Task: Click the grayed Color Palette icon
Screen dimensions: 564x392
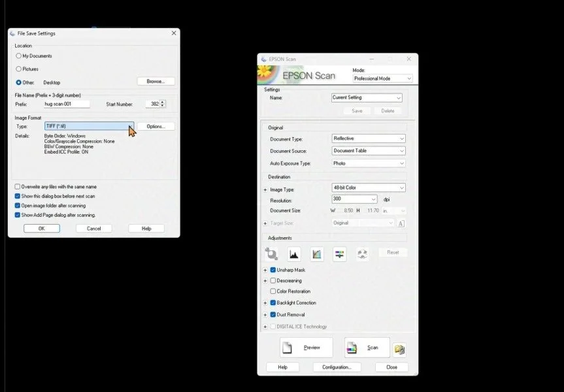Action: point(362,254)
